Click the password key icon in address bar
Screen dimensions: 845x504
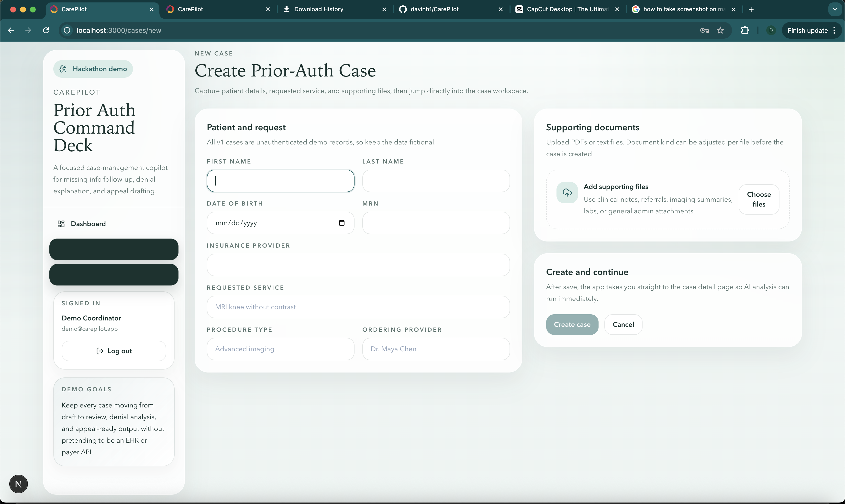(704, 30)
